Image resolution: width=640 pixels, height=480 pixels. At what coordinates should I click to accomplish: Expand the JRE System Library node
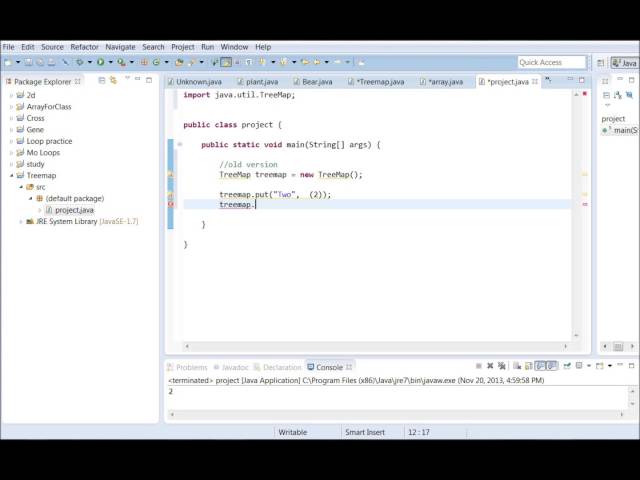coord(21,222)
